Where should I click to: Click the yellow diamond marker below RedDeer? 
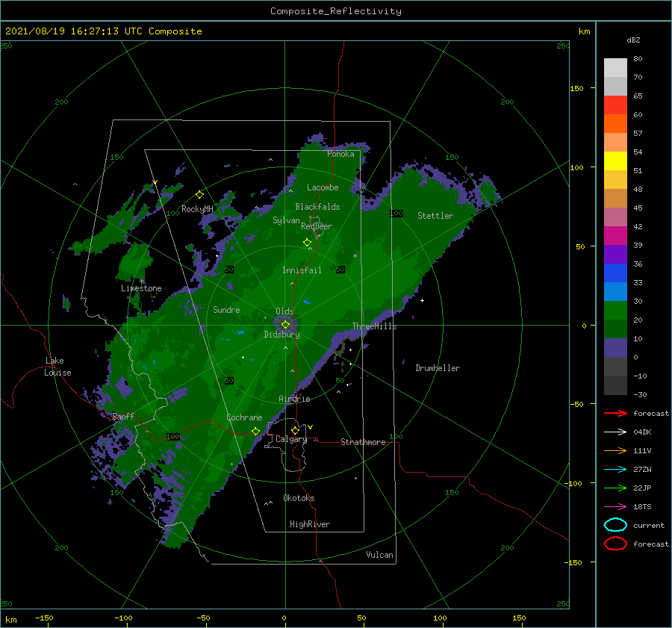click(307, 243)
